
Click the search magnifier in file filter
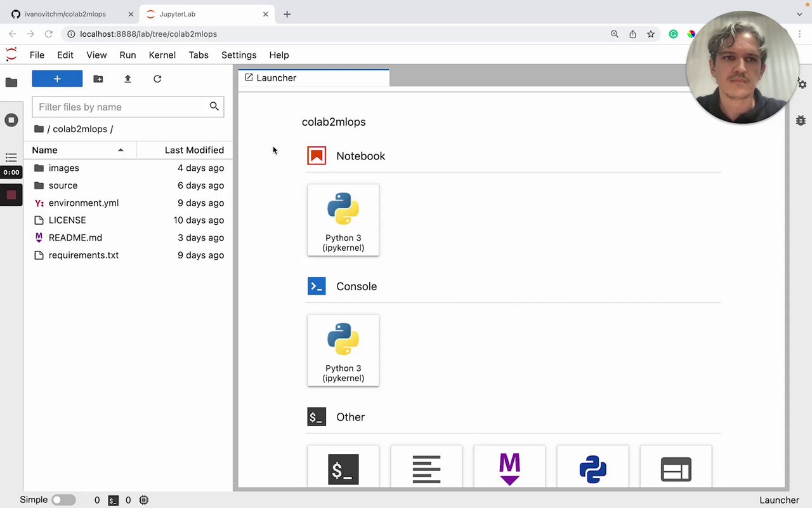coord(214,107)
